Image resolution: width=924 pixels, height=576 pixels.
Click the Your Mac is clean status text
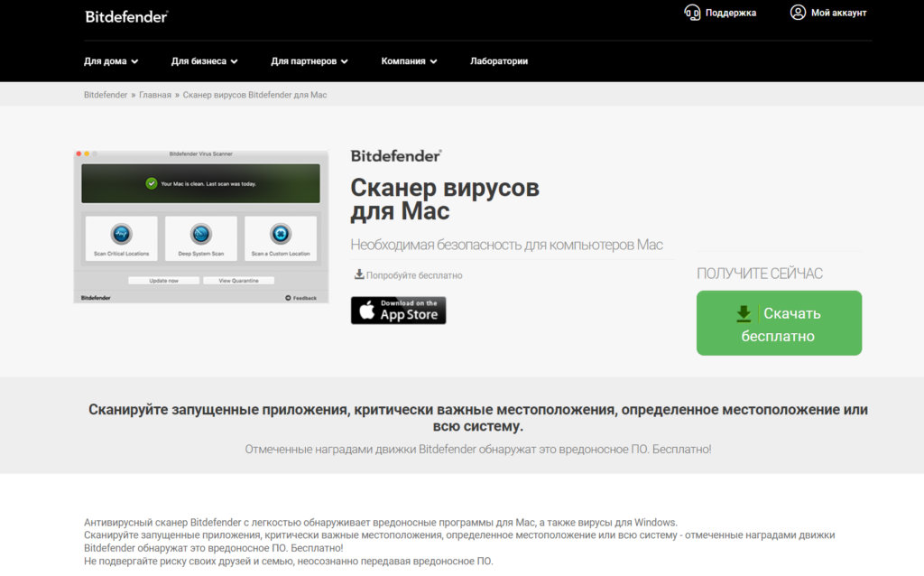tap(208, 184)
